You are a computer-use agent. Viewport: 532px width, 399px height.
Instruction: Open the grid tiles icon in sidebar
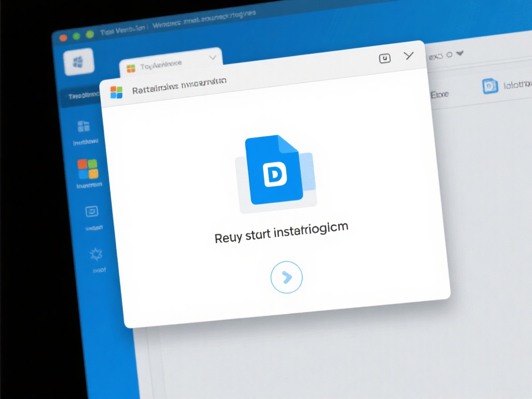coord(84,126)
